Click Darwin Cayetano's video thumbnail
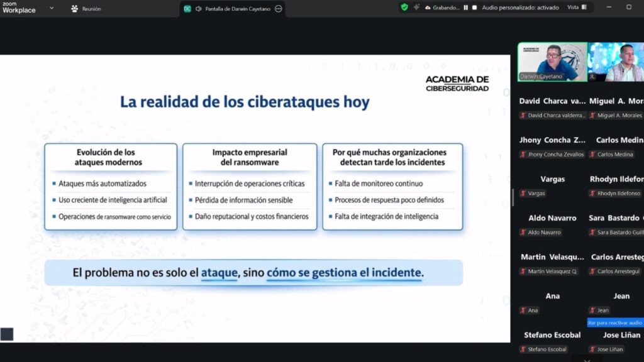The width and height of the screenshot is (644, 362). click(552, 61)
